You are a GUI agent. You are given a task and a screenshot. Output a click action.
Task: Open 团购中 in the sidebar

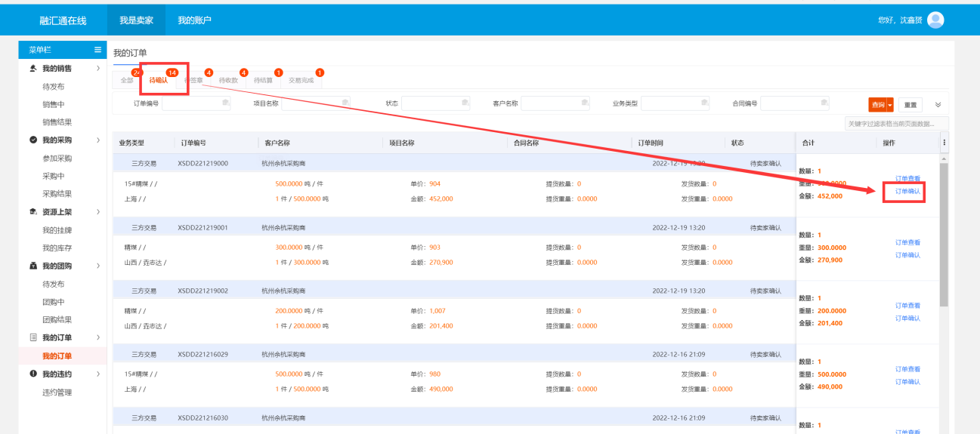click(x=53, y=302)
